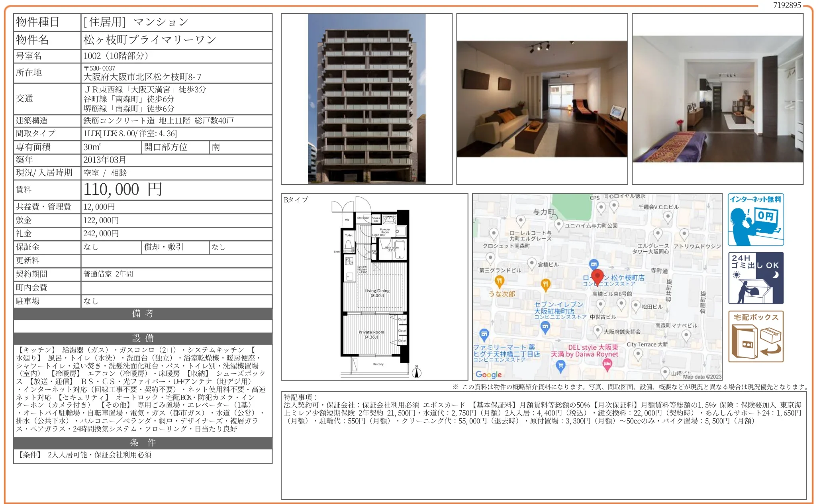This screenshot has width=819, height=504.
Task: Click the 24H garbage disposal OK icon
Action: [755, 278]
